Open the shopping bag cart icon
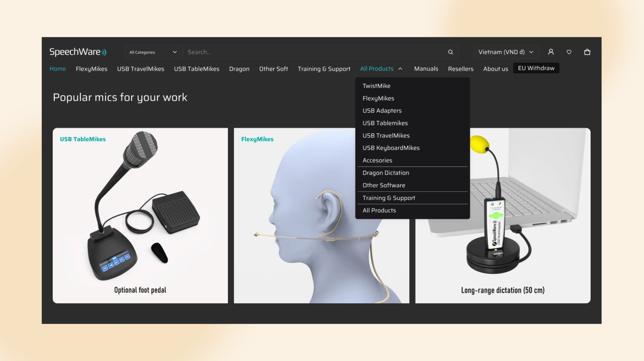This screenshot has width=644, height=361. [587, 52]
